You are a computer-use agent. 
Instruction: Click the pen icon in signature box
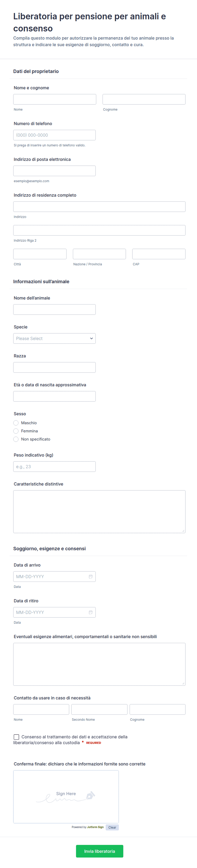pyautogui.click(x=90, y=796)
